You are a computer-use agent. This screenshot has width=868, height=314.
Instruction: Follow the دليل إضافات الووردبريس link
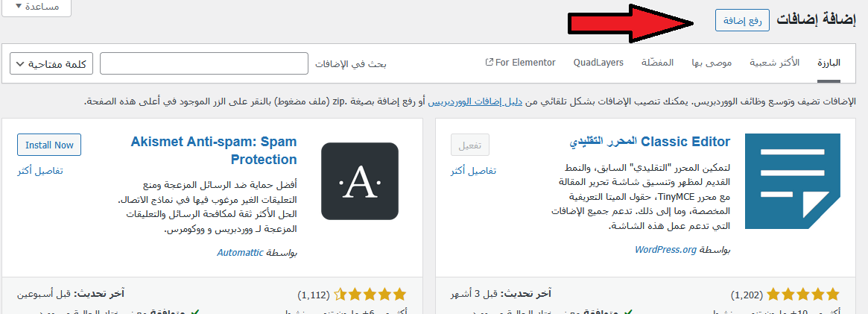[x=475, y=102]
